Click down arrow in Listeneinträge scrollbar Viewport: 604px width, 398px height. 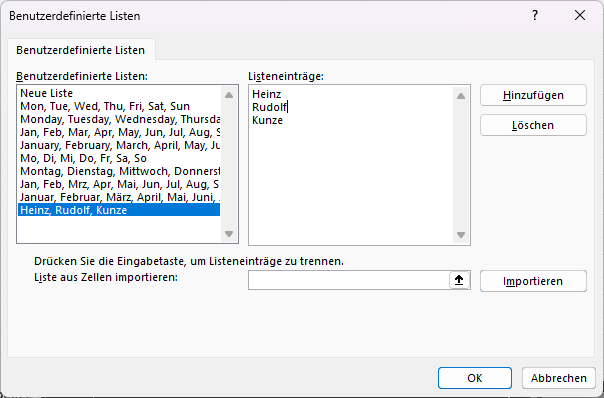(461, 235)
